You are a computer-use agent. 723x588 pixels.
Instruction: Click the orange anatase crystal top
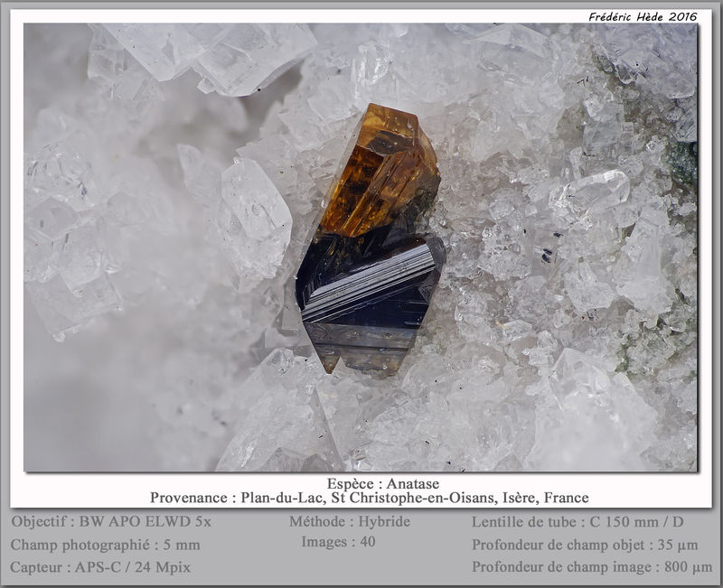pos(380,171)
